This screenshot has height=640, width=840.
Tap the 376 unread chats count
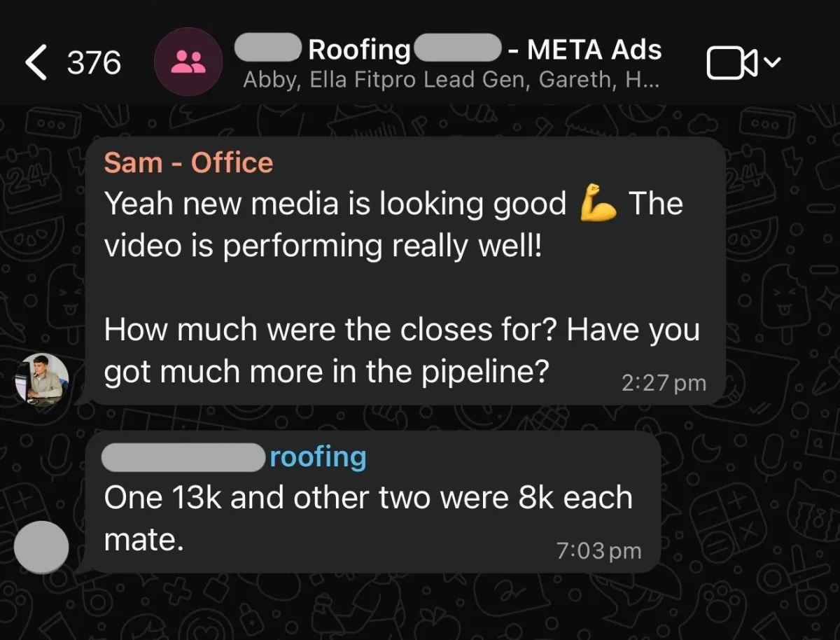(x=94, y=64)
